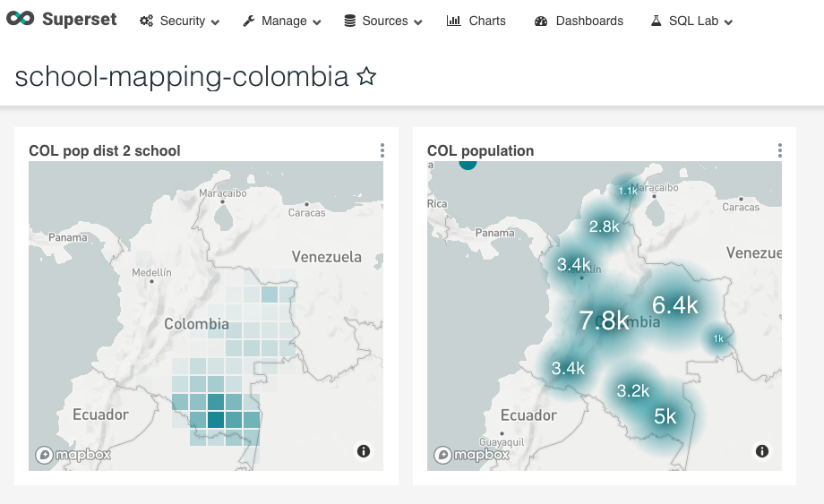The width and height of the screenshot is (824, 504).
Task: Click the Mapbox logo on the left map
Action: click(x=73, y=454)
